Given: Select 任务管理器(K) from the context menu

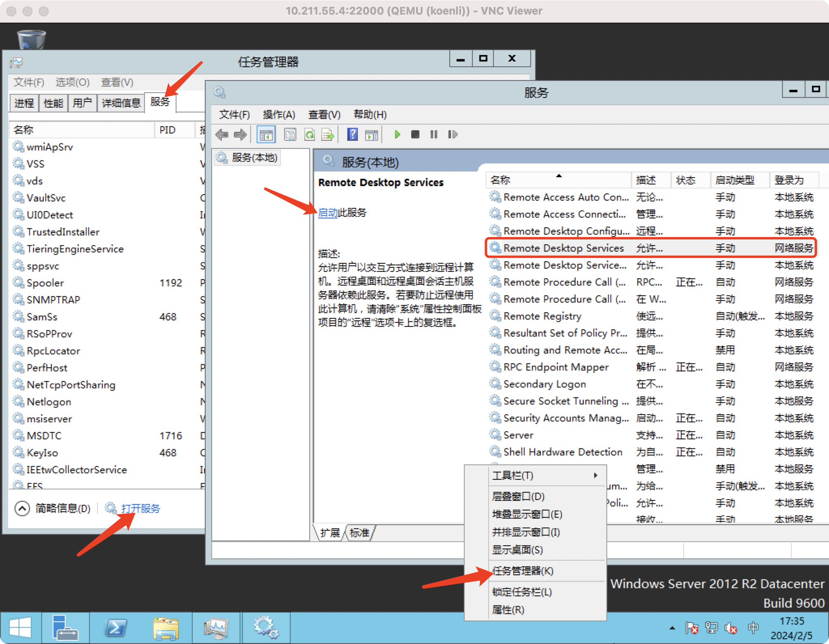Looking at the screenshot, I should coord(523,571).
